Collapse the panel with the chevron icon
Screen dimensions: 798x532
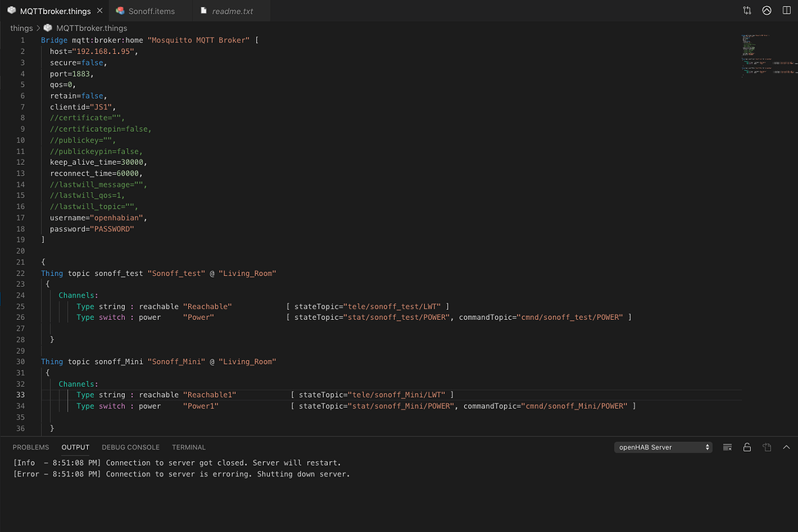tap(786, 446)
